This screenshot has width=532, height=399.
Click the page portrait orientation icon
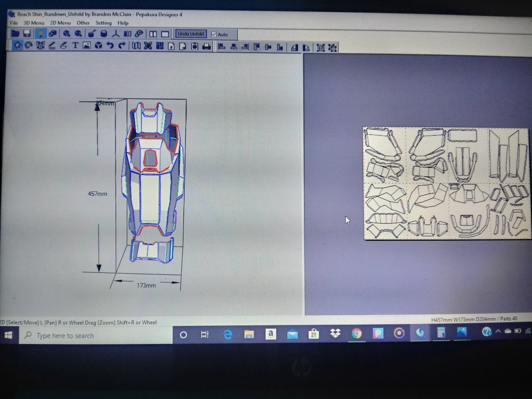click(171, 46)
